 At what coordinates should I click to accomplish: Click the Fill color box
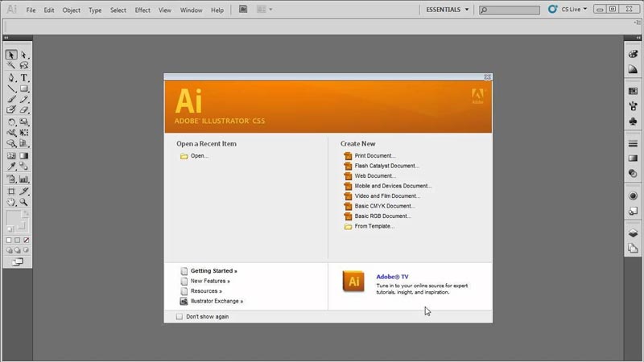click(x=13, y=218)
